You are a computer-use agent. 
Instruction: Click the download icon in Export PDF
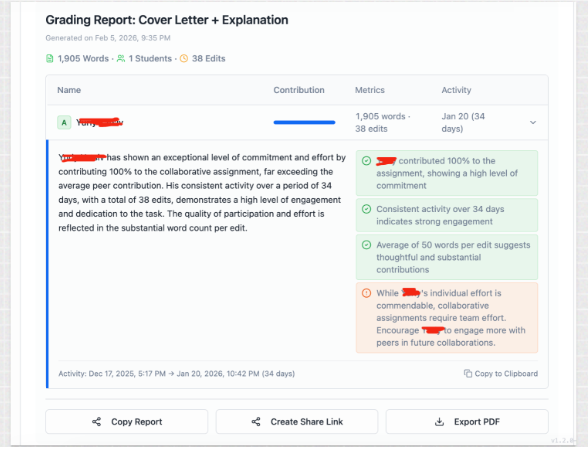pos(439,422)
